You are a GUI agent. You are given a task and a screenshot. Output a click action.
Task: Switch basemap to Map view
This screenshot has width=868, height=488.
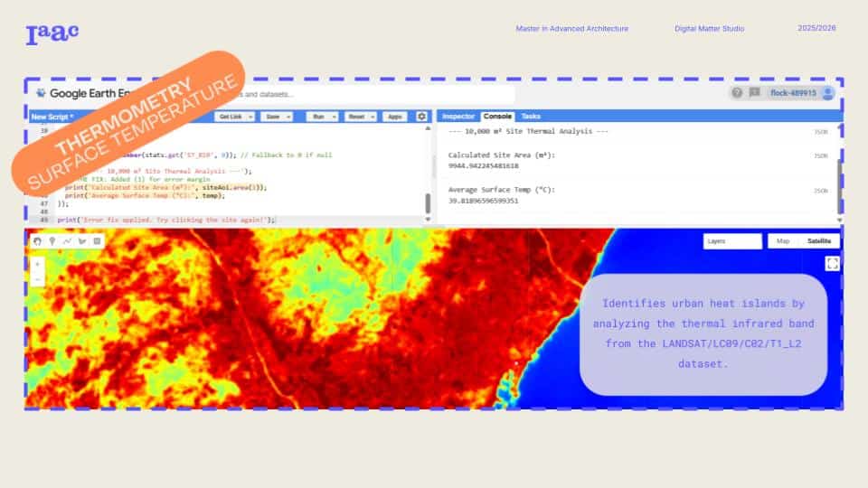click(x=783, y=241)
